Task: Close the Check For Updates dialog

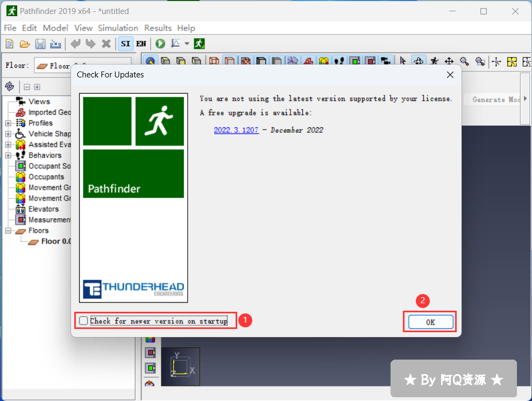Action: (x=450, y=75)
